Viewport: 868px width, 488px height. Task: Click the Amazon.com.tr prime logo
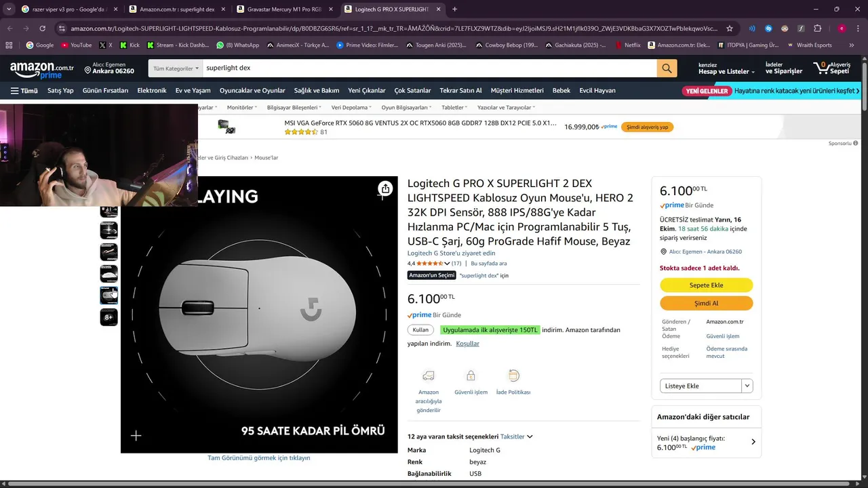(41, 69)
